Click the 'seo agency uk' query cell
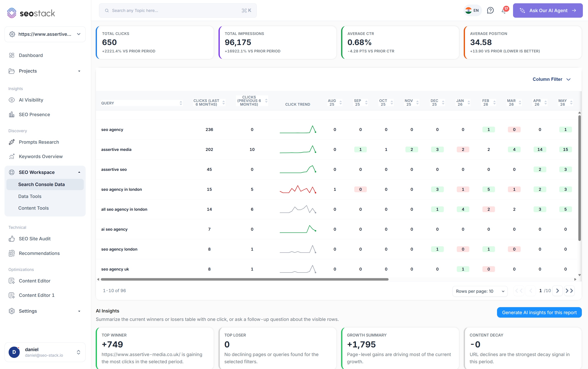588x369 pixels. pyautogui.click(x=115, y=269)
